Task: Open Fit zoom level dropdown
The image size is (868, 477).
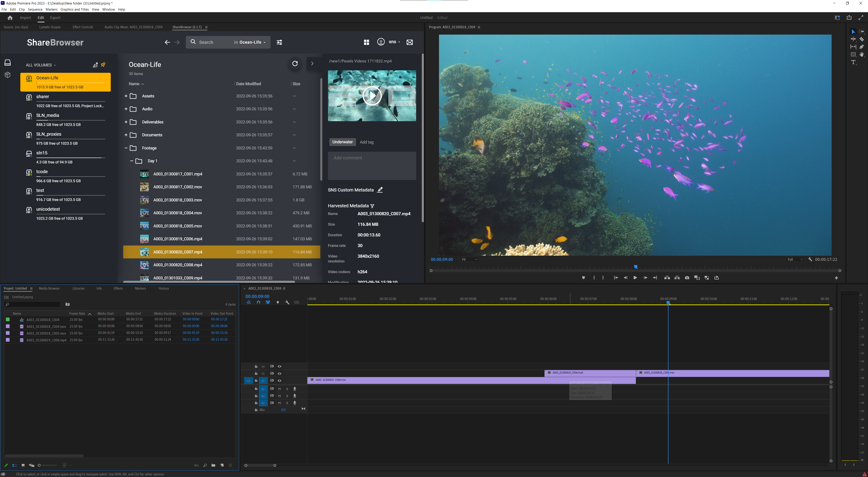Action: [x=469, y=259]
